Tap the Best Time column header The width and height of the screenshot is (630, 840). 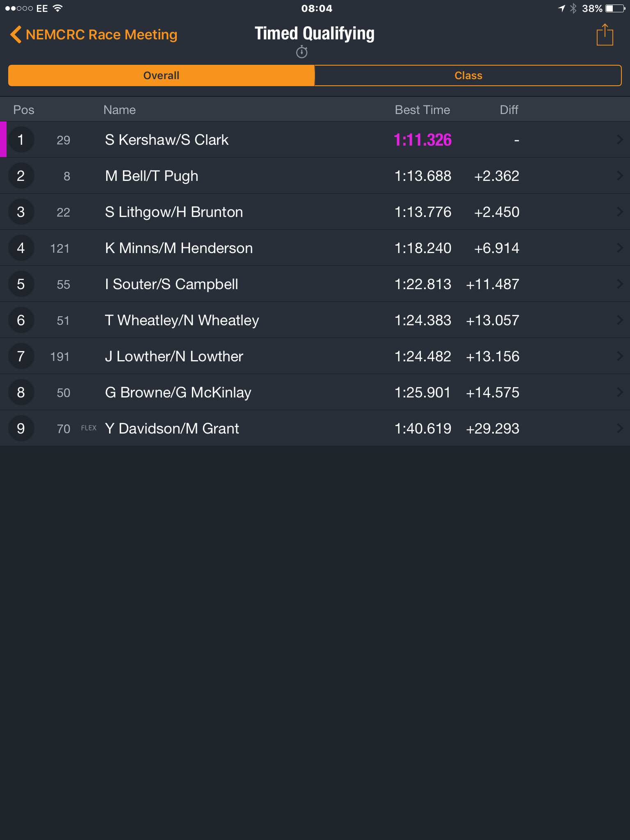422,110
